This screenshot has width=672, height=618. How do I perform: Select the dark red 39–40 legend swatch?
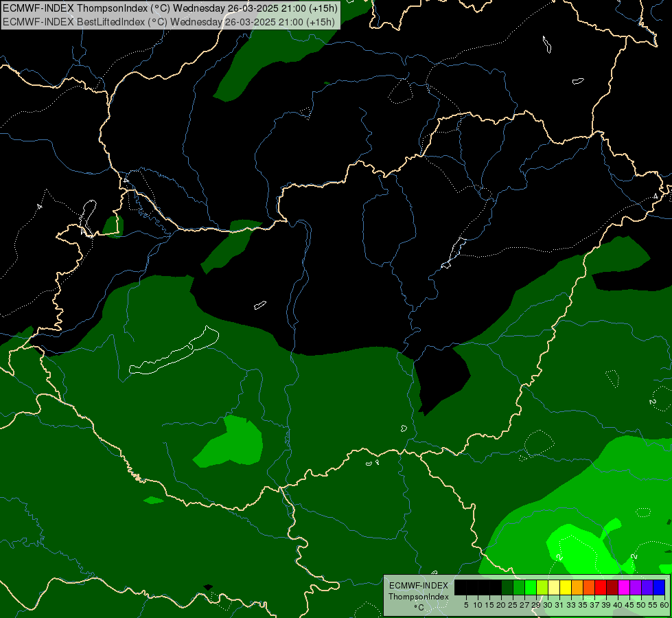click(612, 587)
